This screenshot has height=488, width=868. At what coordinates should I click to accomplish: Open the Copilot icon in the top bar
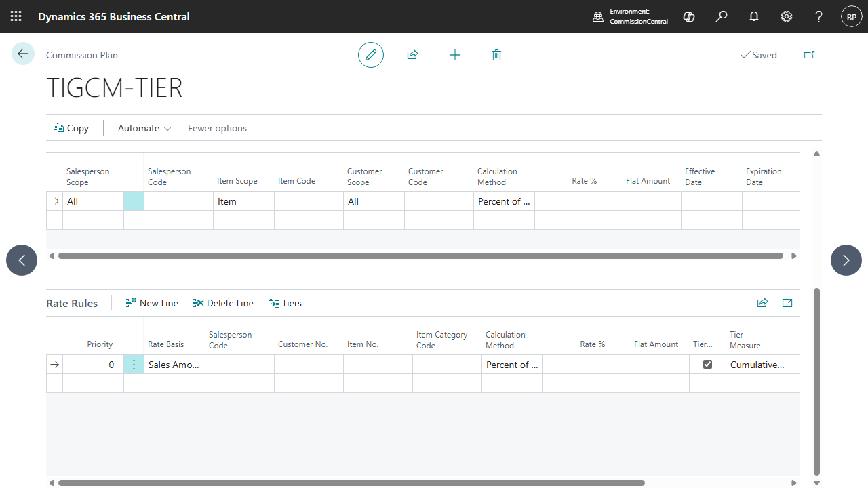689,16
